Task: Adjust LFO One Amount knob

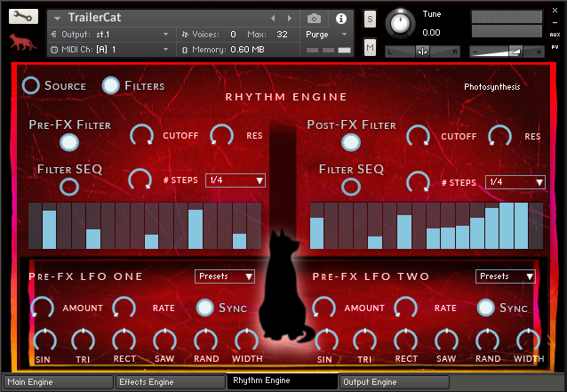Action: [43, 308]
